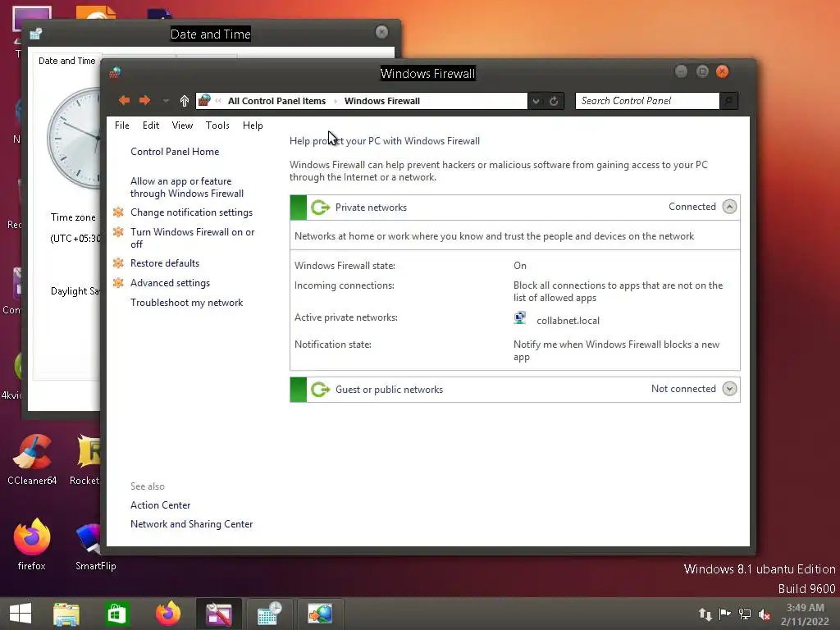Image resolution: width=840 pixels, height=630 pixels.
Task: Click the address bar firewall icon
Action: [204, 100]
